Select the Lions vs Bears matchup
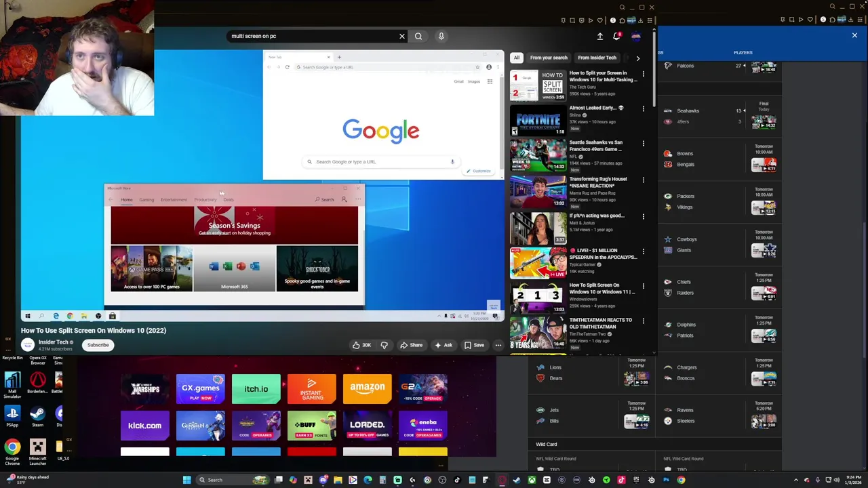The height and width of the screenshot is (488, 868). 591,373
